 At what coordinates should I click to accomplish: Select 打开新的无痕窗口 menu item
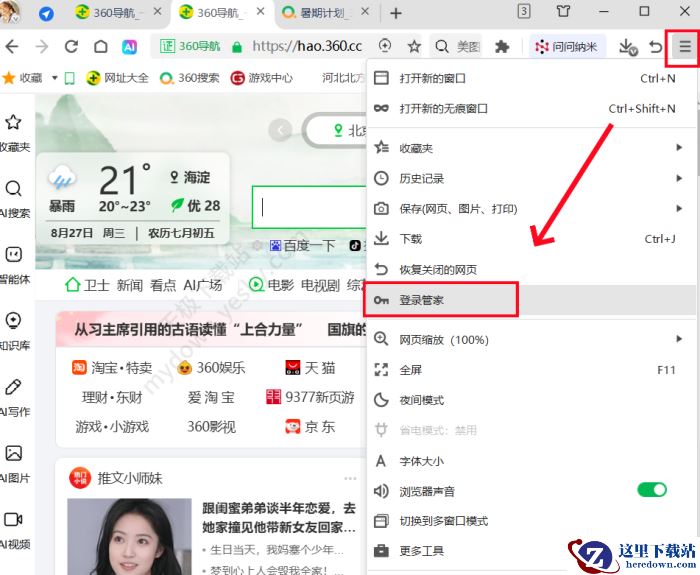(531, 108)
